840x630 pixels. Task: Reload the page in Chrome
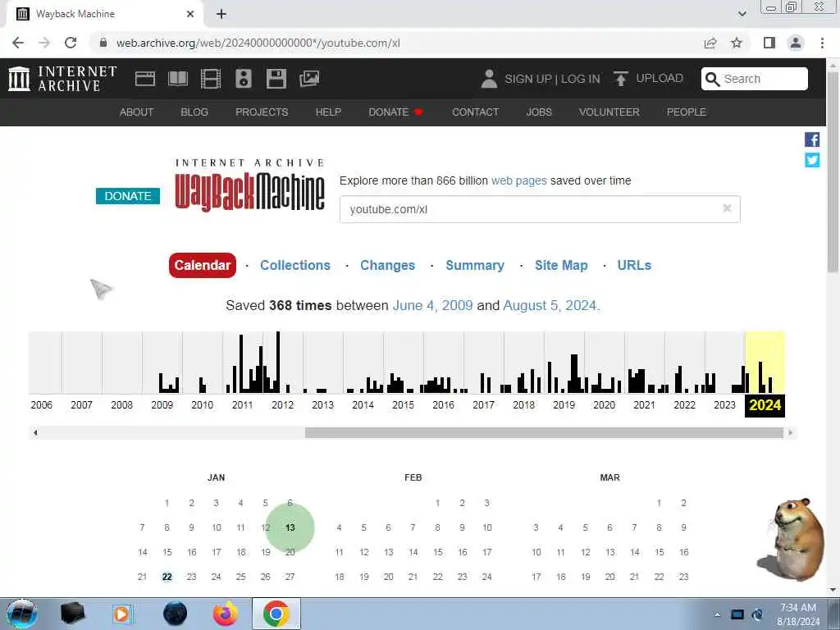point(71,43)
